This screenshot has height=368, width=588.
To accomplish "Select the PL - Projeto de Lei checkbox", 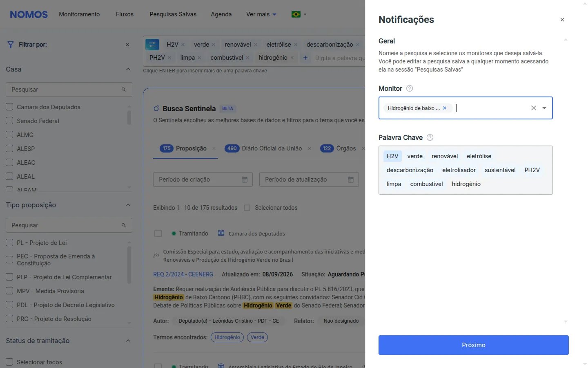I will (x=9, y=243).
